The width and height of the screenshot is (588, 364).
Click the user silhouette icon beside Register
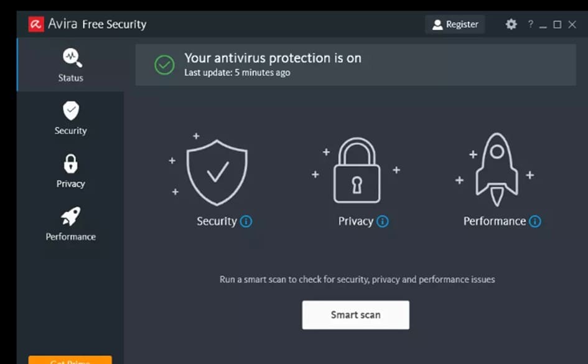click(439, 24)
